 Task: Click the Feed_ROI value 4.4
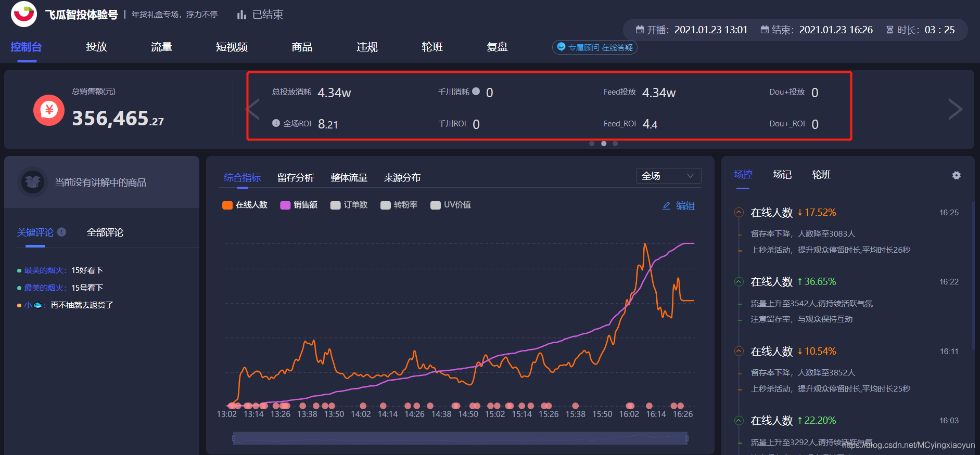point(650,124)
